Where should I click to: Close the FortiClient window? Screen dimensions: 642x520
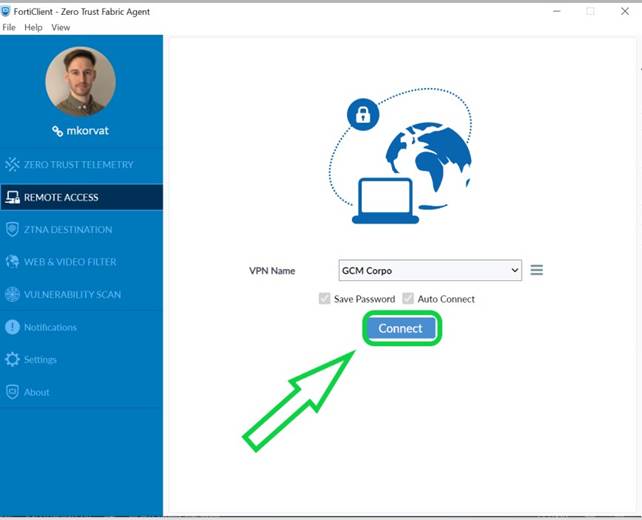coord(625,11)
